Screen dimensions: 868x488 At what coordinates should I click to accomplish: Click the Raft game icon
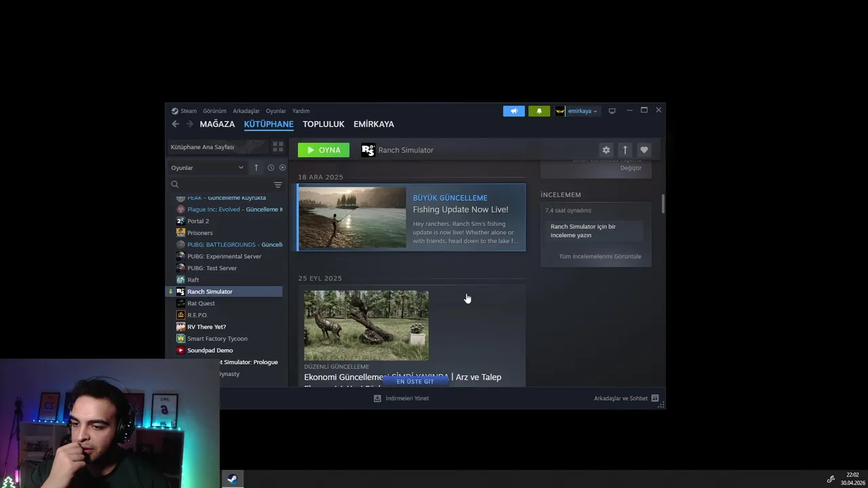[x=180, y=279]
